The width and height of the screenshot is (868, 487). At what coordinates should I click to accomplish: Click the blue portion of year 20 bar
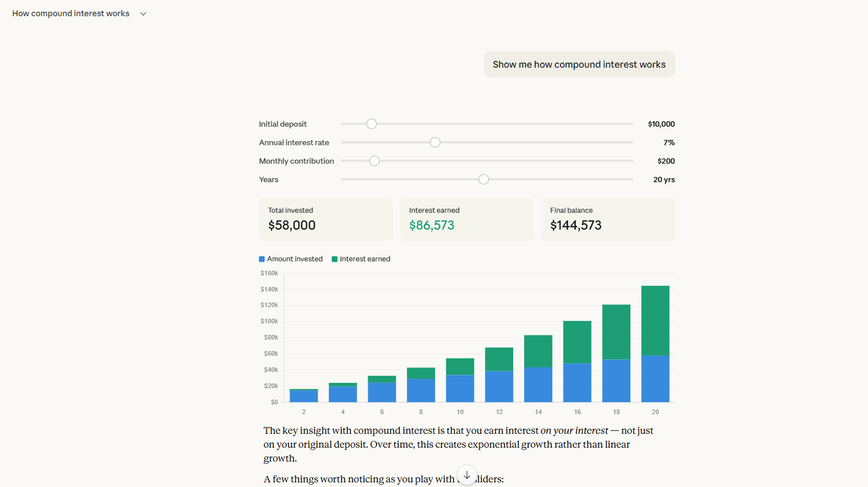655,379
